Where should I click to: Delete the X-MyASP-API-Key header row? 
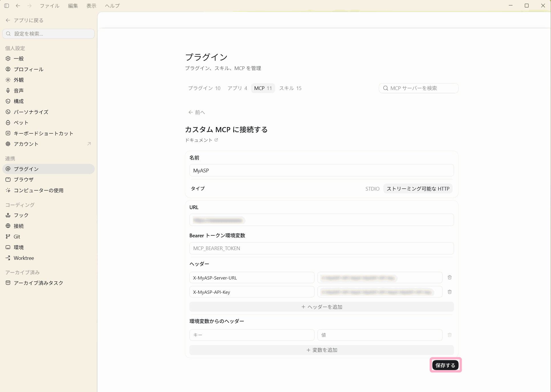(449, 292)
